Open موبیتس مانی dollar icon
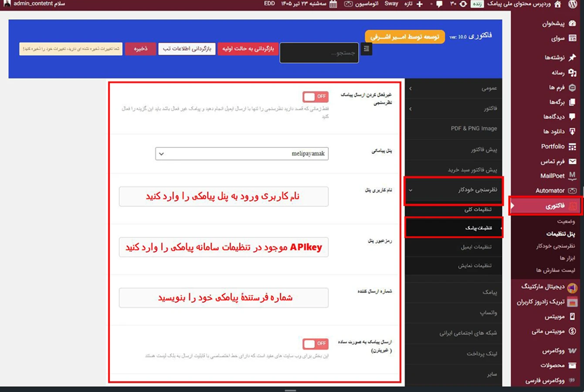Viewport: 584px width, 392px height. (x=573, y=331)
